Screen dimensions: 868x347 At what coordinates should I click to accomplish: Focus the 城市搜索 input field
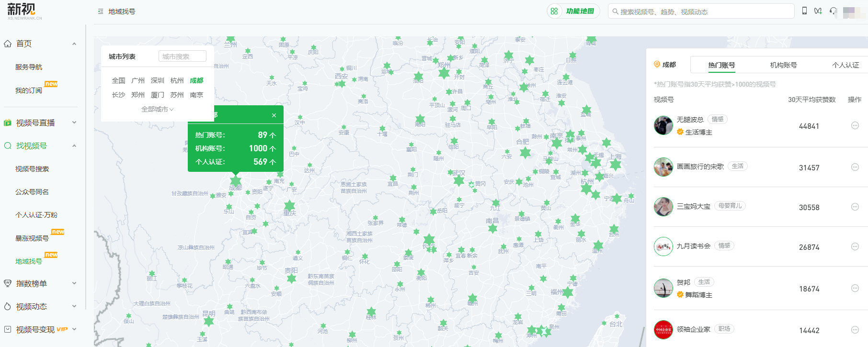(183, 56)
